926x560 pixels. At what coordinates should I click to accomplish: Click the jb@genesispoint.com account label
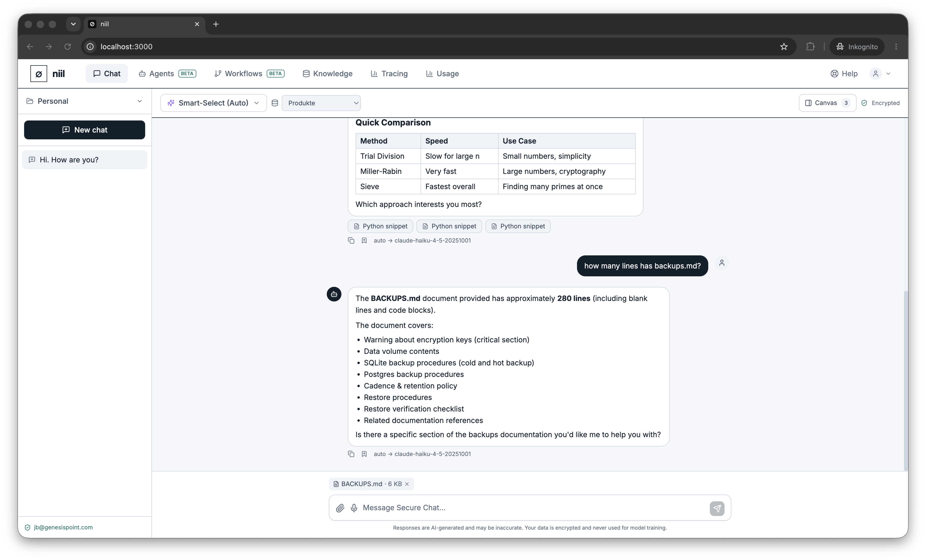(63, 527)
